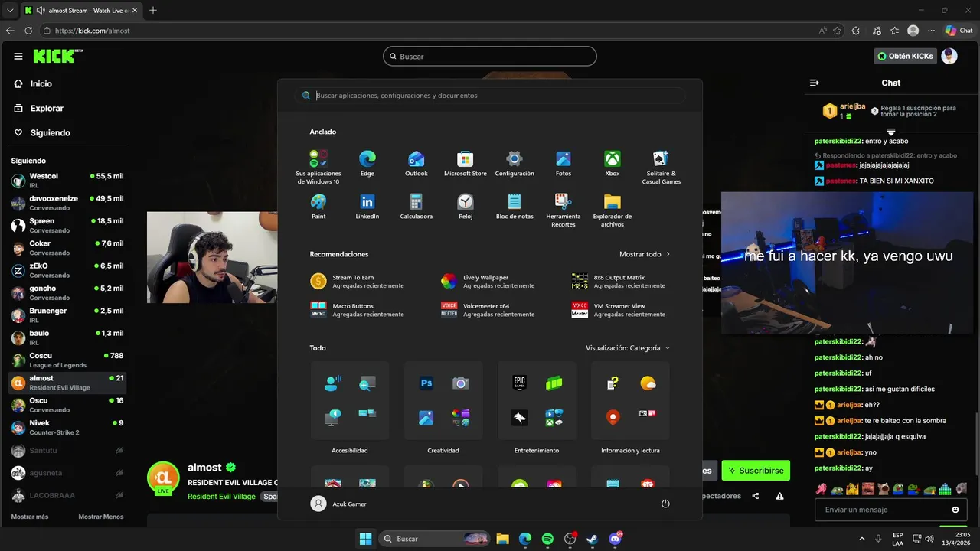Viewport: 980px width, 551px height.
Task: Open the Paint app
Action: point(318,207)
